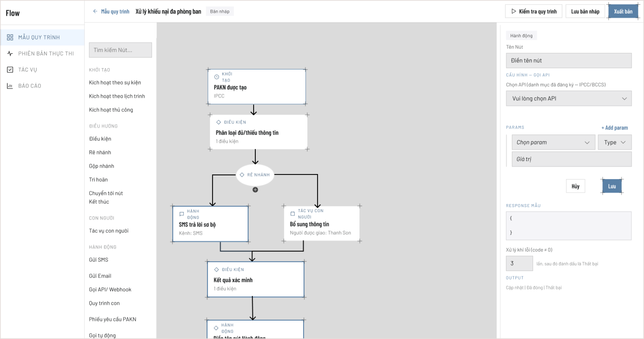
Task: Click the Kiểm tra quy trình button
Action: click(x=534, y=11)
